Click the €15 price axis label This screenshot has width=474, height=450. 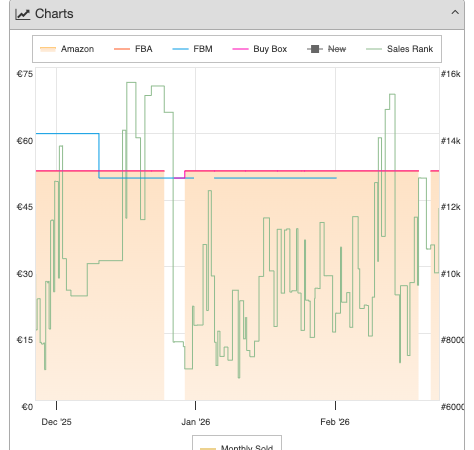tap(25, 340)
